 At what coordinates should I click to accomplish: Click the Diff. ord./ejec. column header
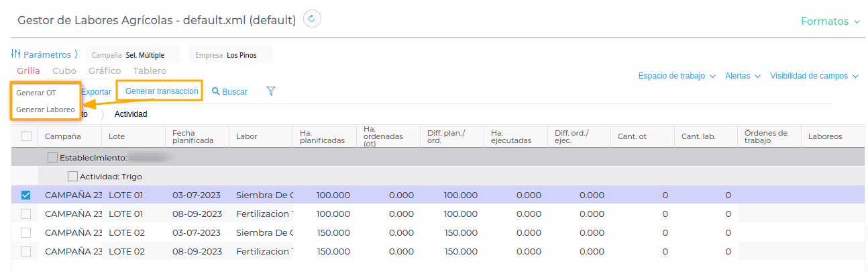pos(580,136)
